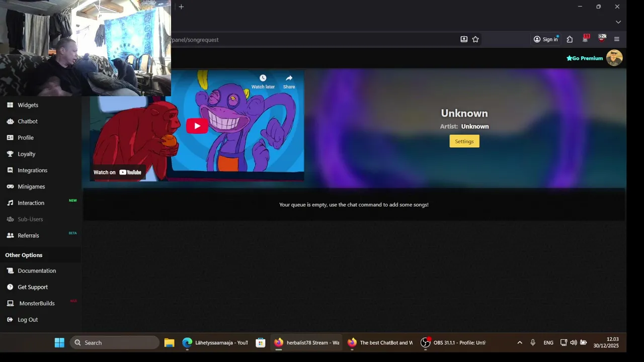
Task: Switch to the OBS 31.1.1 window
Action: [453, 343]
